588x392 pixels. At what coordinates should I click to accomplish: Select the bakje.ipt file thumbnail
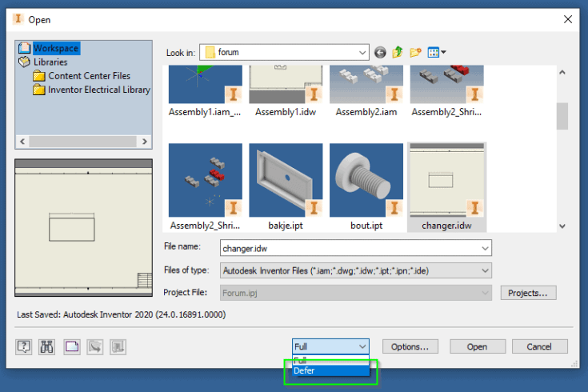coord(286,180)
